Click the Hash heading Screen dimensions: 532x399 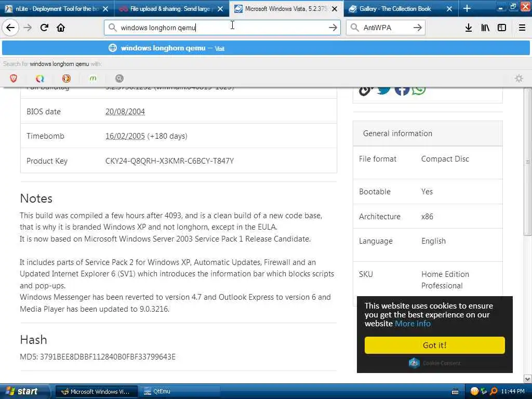(x=34, y=340)
